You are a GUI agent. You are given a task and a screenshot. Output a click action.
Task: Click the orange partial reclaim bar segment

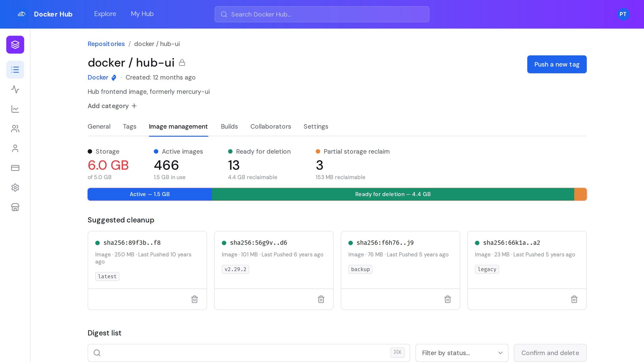pyautogui.click(x=580, y=194)
